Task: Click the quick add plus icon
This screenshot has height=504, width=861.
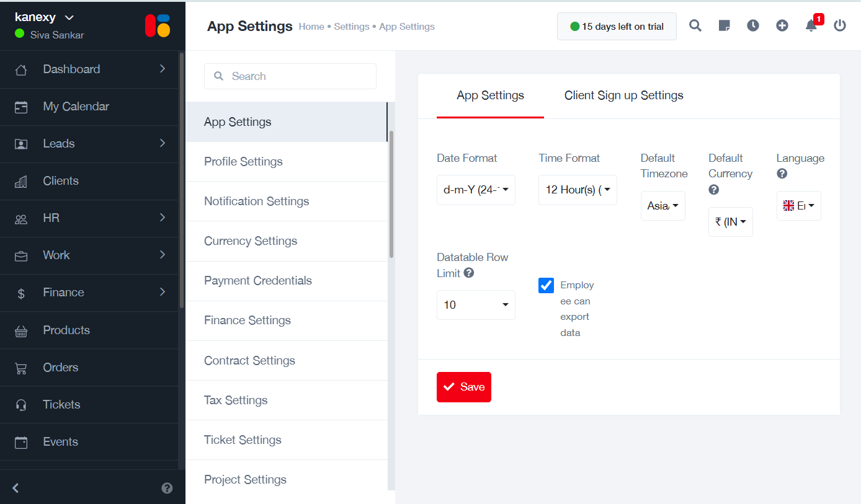Action: click(x=782, y=25)
